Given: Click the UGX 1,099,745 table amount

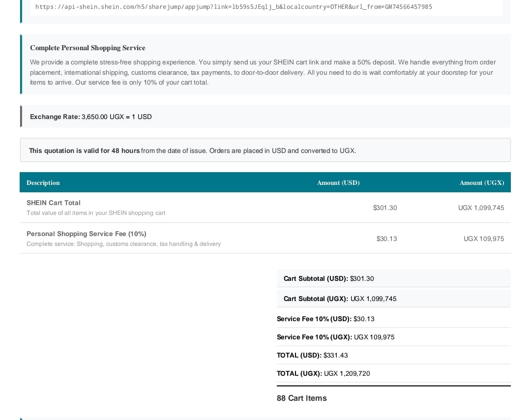Looking at the screenshot, I should (x=481, y=208).
